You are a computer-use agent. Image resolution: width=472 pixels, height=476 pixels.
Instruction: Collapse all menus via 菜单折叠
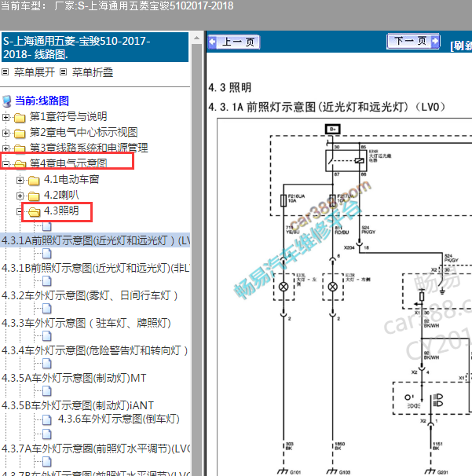click(x=93, y=72)
